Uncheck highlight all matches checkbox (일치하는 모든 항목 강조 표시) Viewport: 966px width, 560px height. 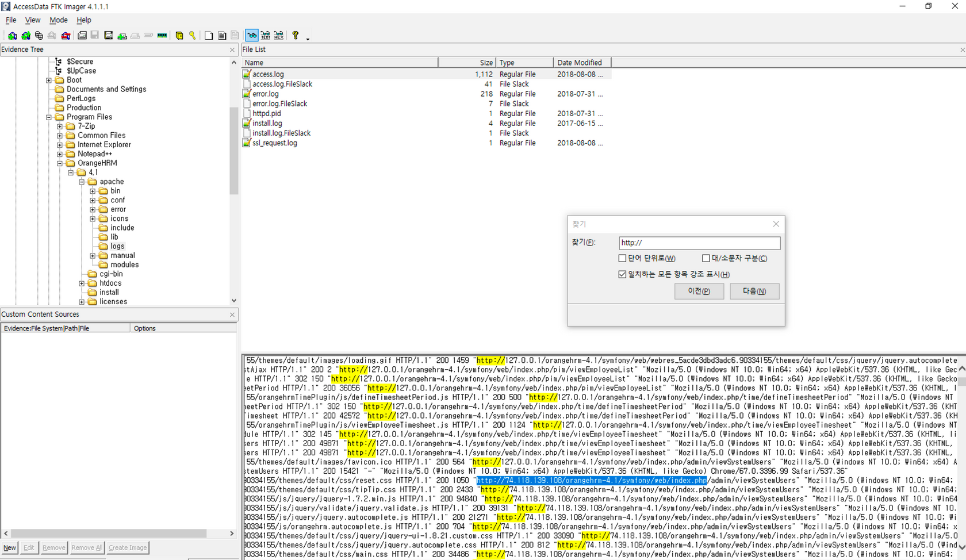pos(622,274)
